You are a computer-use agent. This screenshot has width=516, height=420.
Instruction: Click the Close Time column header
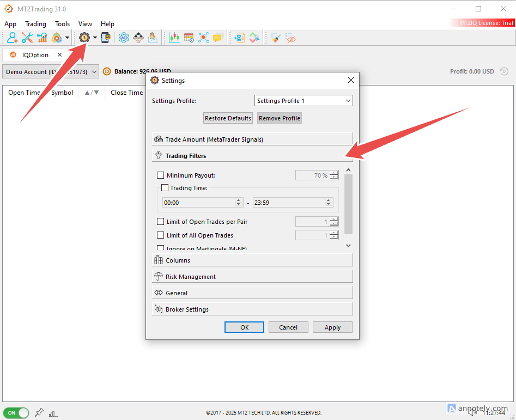tap(126, 93)
